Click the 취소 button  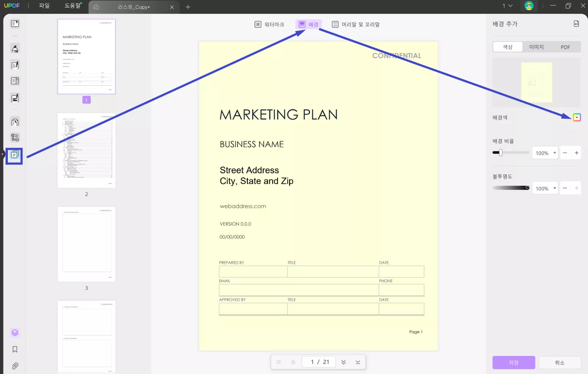click(x=560, y=363)
